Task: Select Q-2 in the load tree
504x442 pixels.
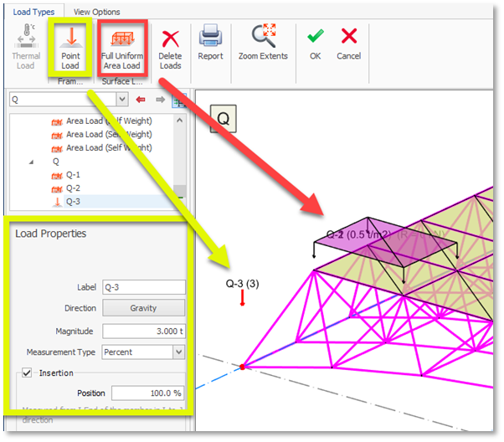Action: pos(72,188)
